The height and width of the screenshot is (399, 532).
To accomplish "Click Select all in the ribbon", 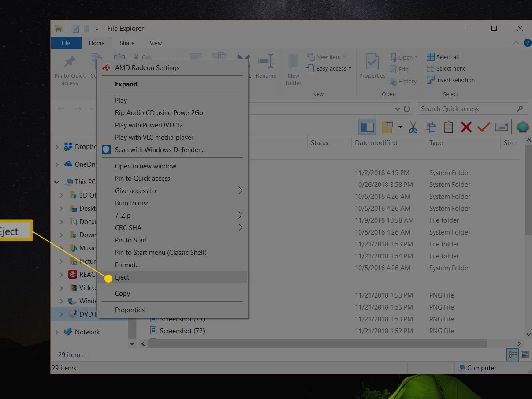I will coord(443,57).
